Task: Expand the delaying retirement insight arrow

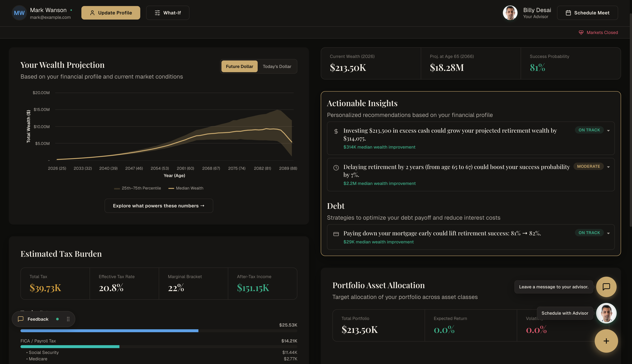Action: click(x=608, y=167)
